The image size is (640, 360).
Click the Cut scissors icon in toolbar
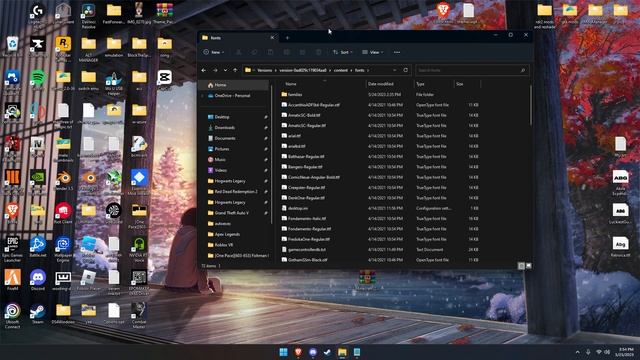[x=239, y=52]
